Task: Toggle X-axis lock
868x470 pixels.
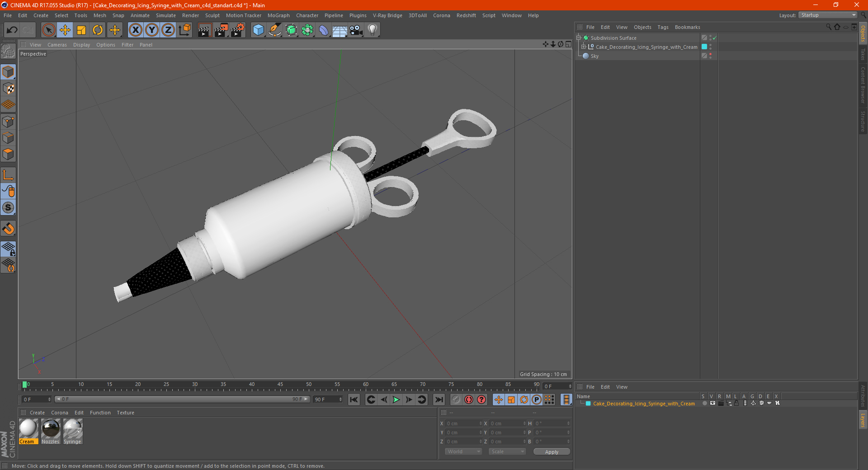Action: click(x=135, y=30)
